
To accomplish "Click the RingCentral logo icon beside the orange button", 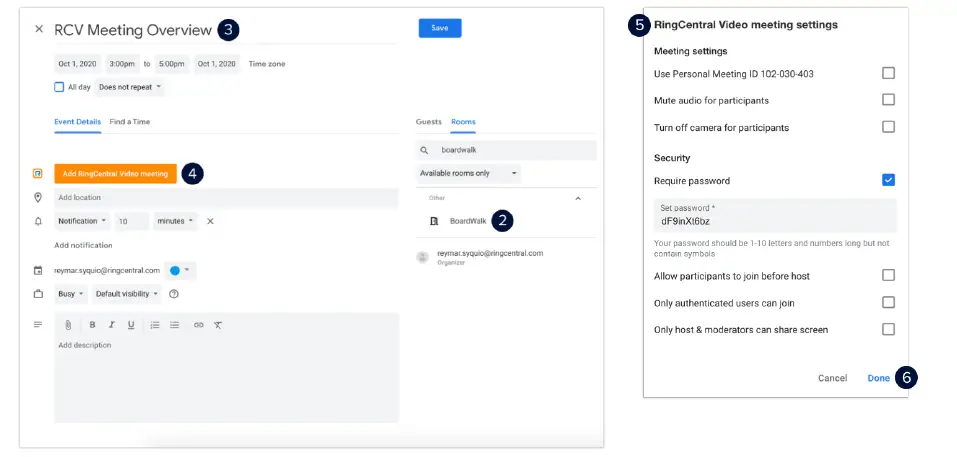I will (38, 174).
